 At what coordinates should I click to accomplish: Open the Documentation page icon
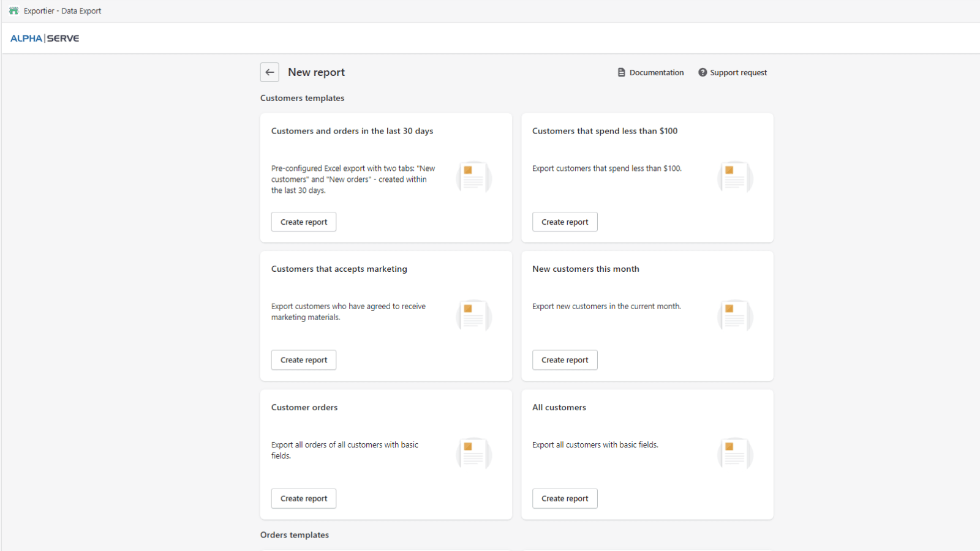[x=621, y=72]
